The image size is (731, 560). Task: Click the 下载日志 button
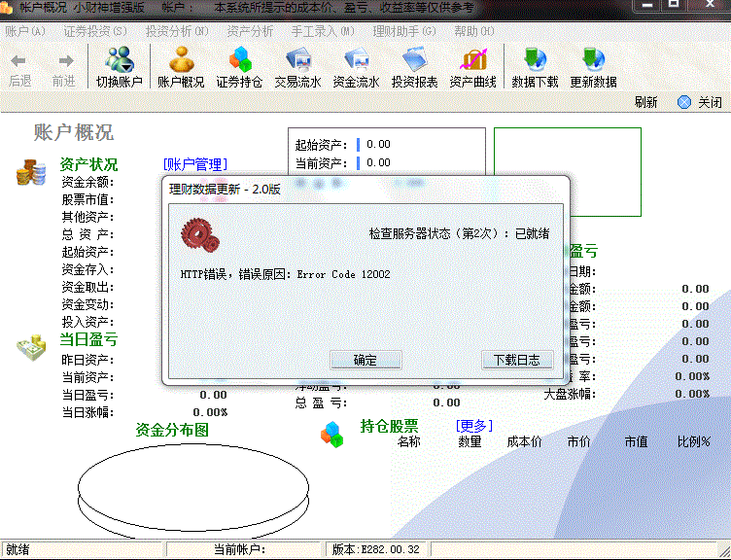tap(517, 360)
